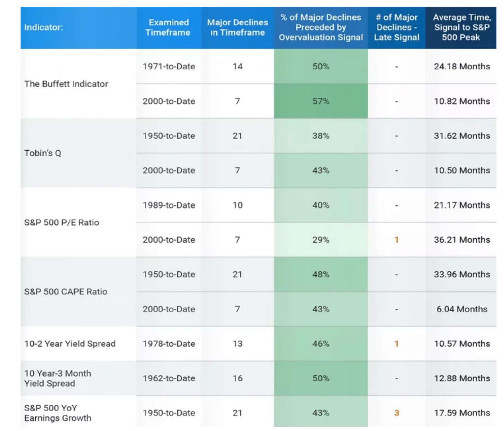The height and width of the screenshot is (431, 504).
Task: Select the 1962-to-Date timeframe cell
Action: pos(169,378)
